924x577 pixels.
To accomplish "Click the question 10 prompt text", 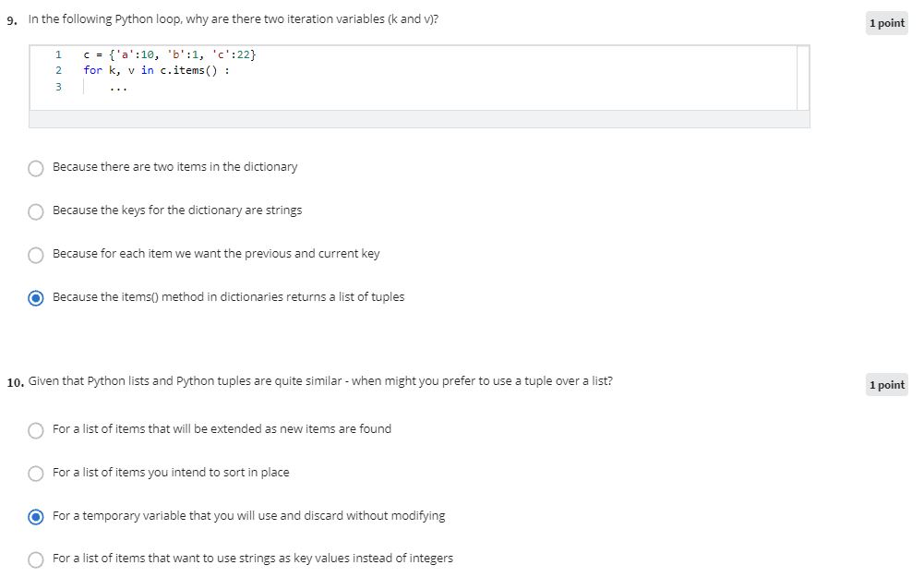I will tap(320, 380).
